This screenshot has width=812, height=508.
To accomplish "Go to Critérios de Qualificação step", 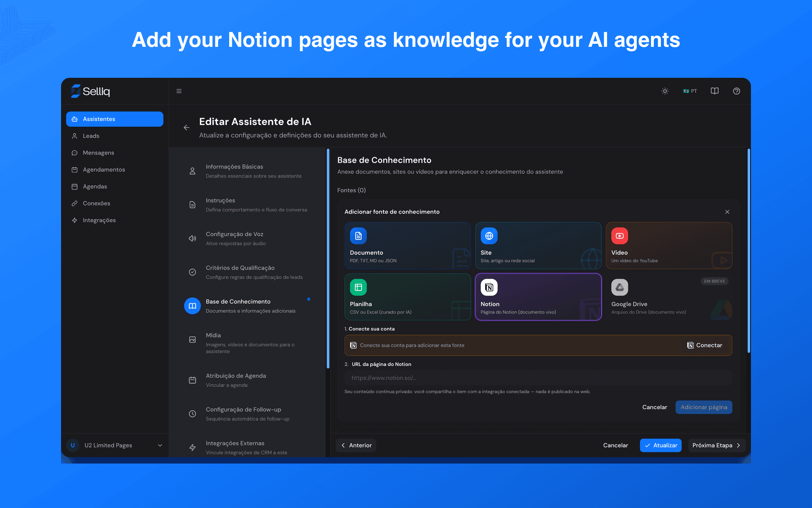I will 247,272.
